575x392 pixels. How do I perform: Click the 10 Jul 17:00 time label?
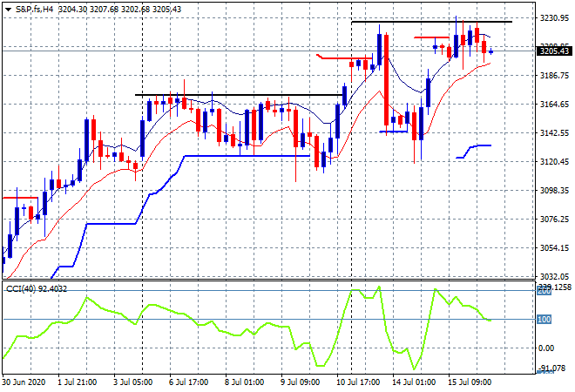[x=358, y=382]
